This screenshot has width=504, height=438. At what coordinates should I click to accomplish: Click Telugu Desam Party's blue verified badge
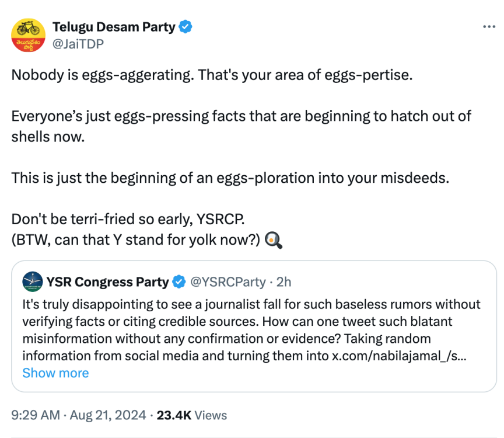click(185, 27)
